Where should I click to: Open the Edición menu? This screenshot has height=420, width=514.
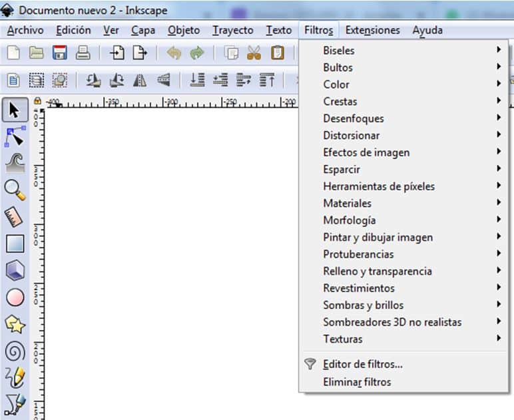click(73, 30)
